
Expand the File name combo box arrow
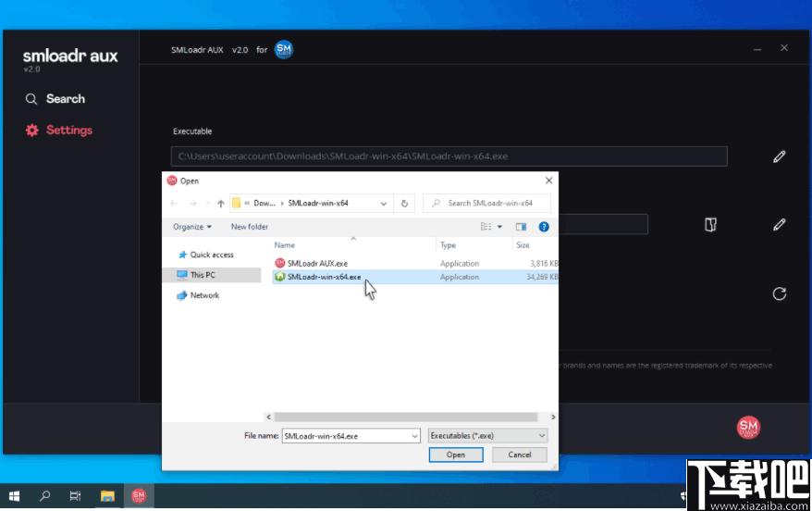coord(415,436)
